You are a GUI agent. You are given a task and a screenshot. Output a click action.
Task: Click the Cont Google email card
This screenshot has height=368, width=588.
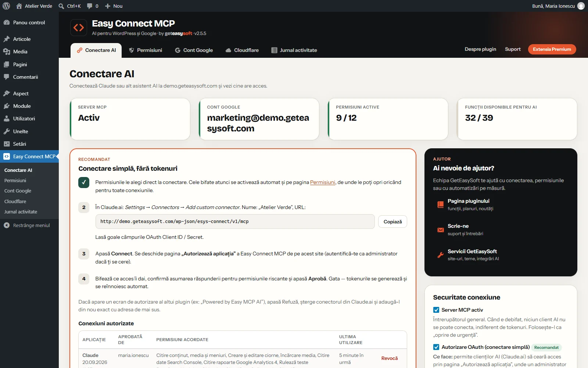click(x=259, y=119)
